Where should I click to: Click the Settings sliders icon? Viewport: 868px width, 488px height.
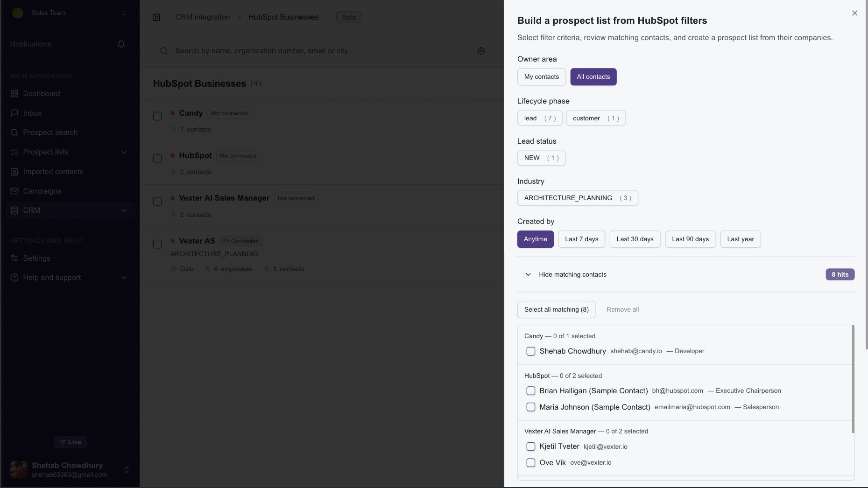[x=14, y=258]
